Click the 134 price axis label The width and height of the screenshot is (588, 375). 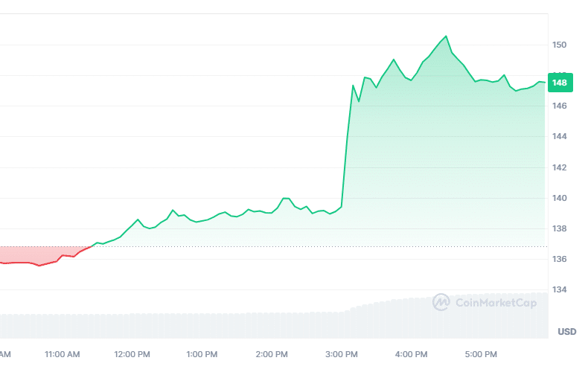pyautogui.click(x=560, y=290)
